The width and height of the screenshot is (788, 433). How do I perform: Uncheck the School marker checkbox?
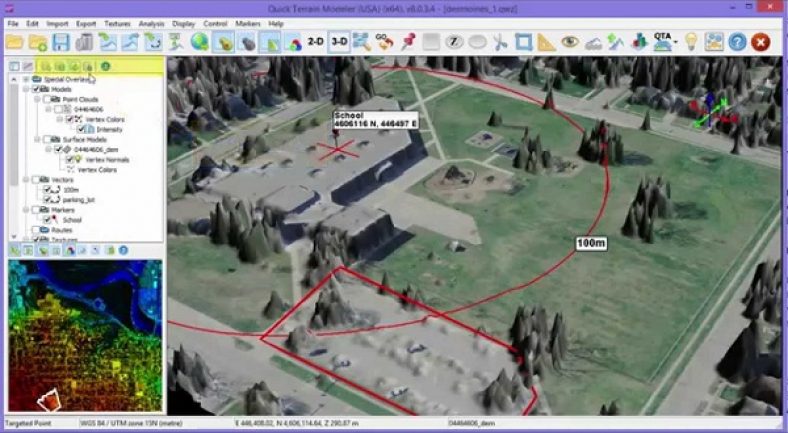click(x=48, y=220)
